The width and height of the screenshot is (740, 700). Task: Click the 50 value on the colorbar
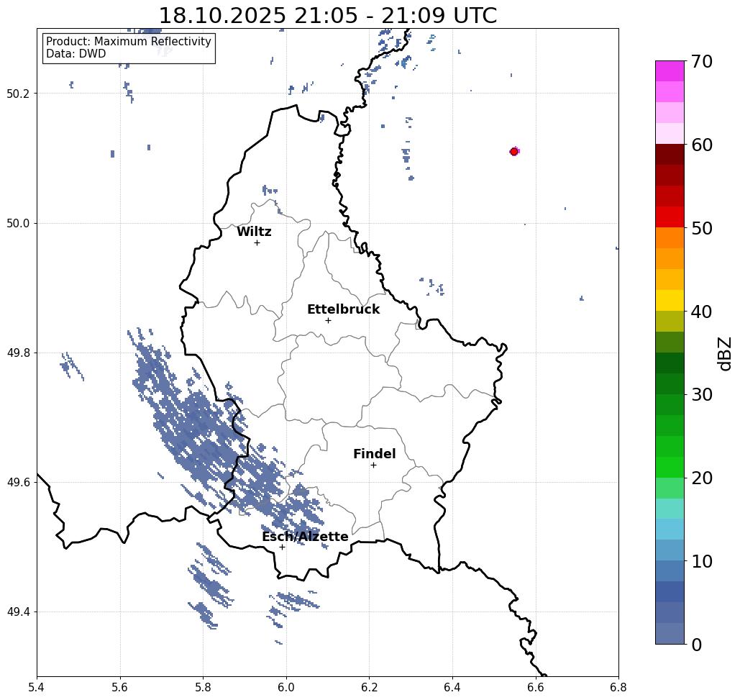702,229
